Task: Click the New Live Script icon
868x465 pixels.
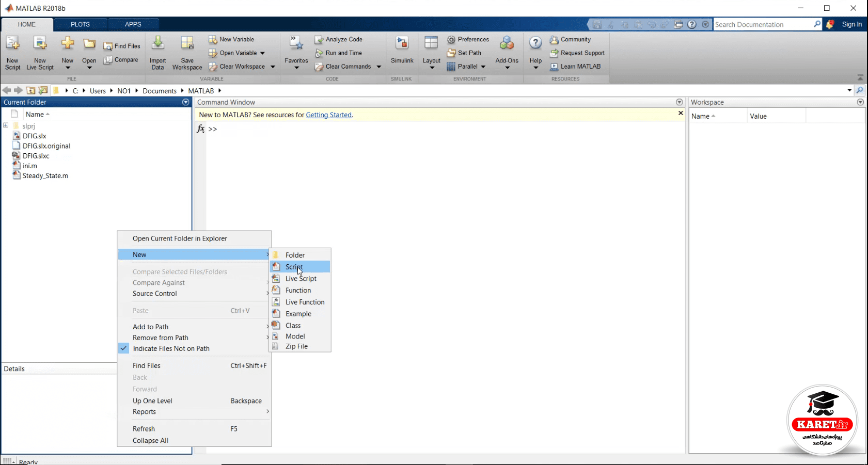Action: pyautogui.click(x=40, y=44)
